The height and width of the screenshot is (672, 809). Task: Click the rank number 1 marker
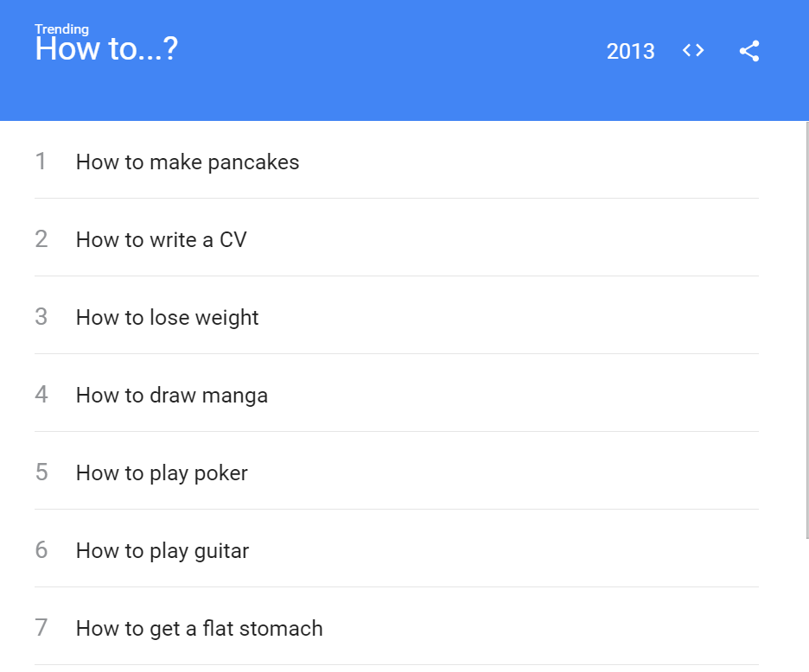41,162
